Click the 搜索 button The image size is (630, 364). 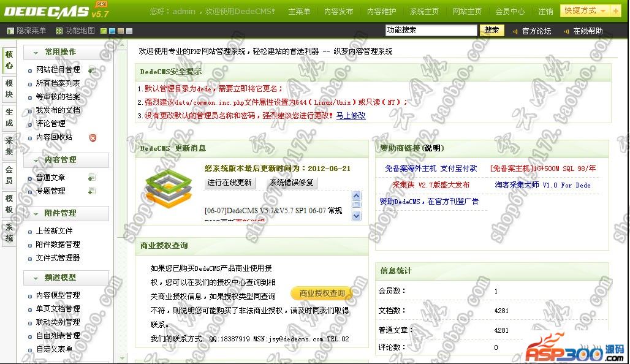[x=491, y=30]
